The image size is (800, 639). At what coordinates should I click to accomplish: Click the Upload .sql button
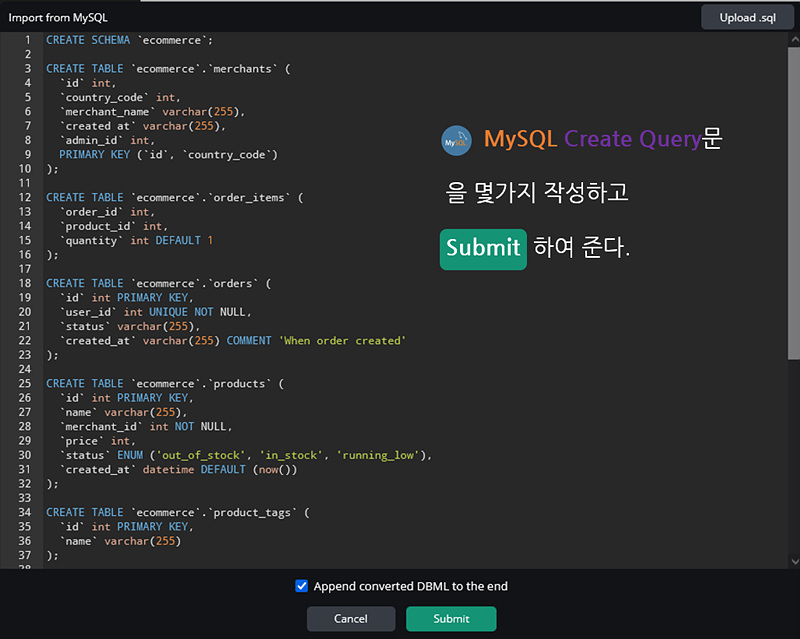point(747,17)
